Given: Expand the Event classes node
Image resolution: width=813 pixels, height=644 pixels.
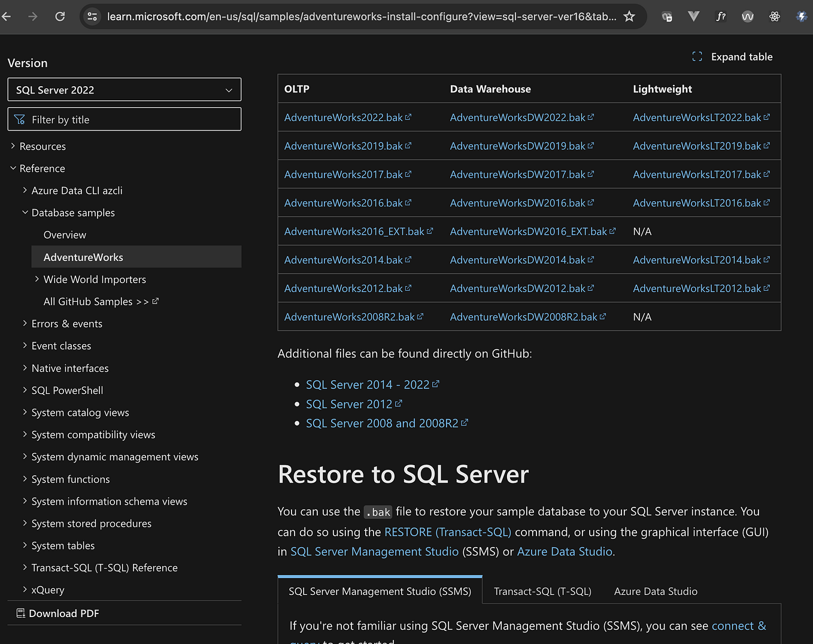Looking at the screenshot, I should (x=25, y=345).
